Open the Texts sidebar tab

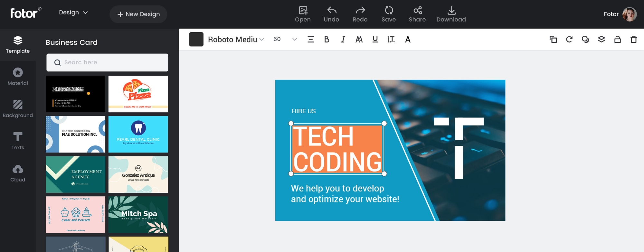18,141
